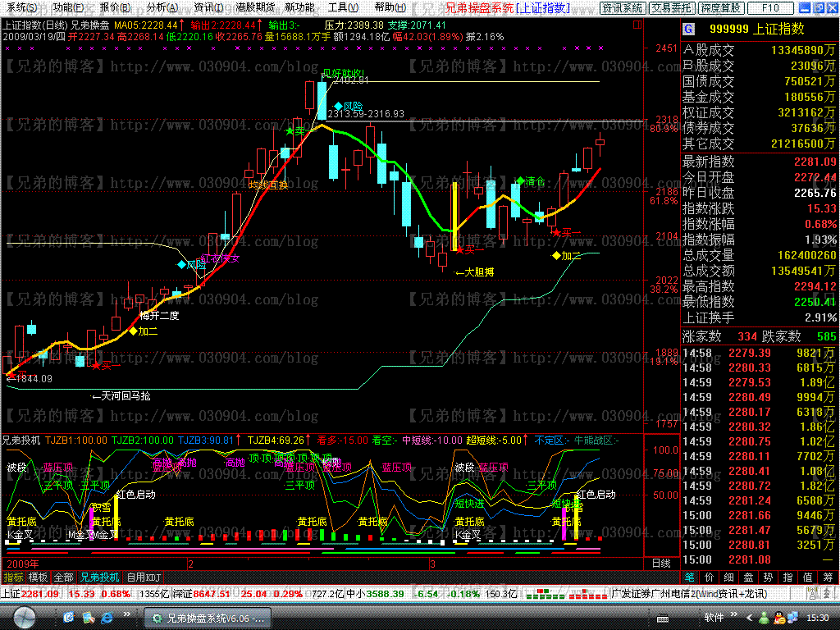The height and width of the screenshot is (630, 840).
Task: Click the taskbar clock showing 15:30
Action: [818, 618]
